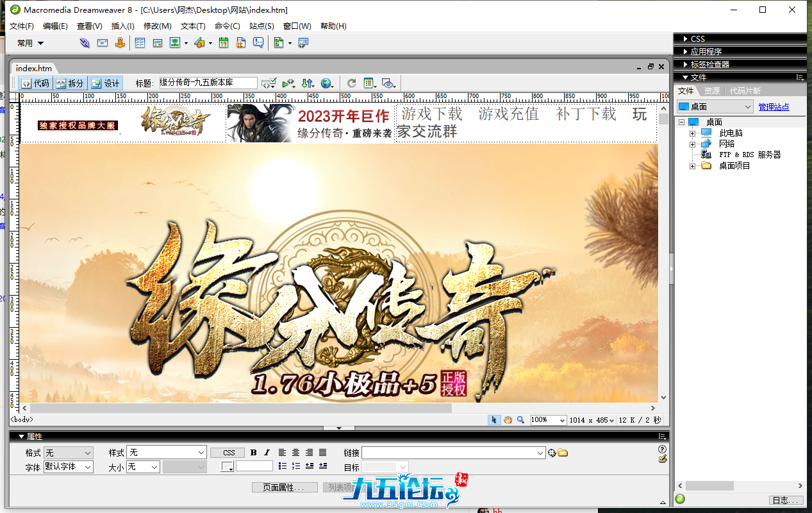
Task: Open the 文件(F) menu
Action: pyautogui.click(x=22, y=26)
